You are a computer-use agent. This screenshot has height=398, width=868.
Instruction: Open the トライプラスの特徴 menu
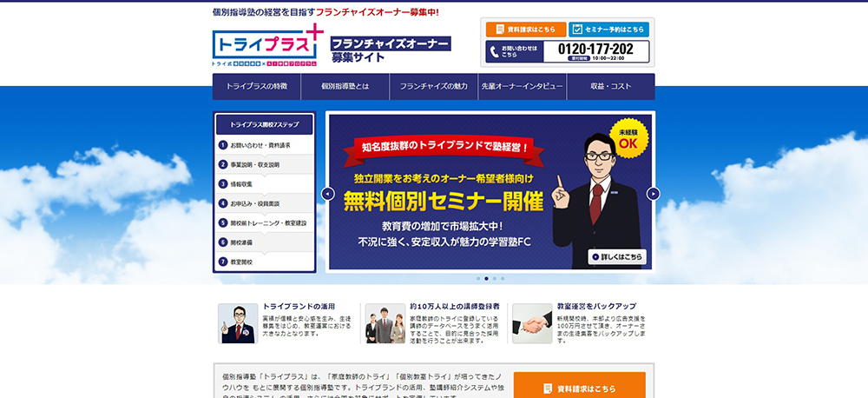coord(256,87)
